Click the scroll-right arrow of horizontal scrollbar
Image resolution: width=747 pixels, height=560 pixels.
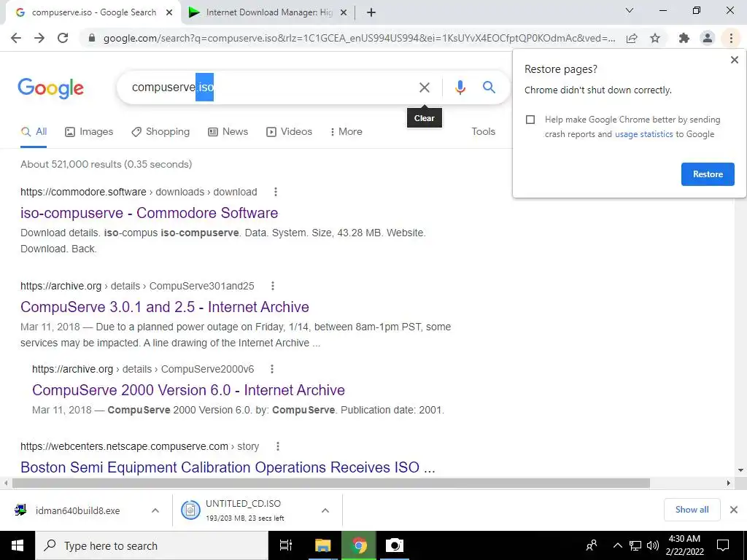729,483
